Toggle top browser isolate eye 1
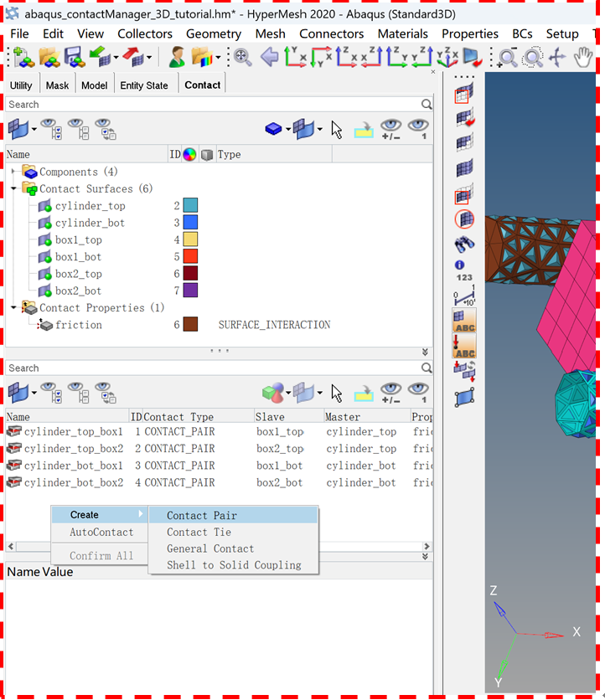605x700 pixels. (x=418, y=130)
